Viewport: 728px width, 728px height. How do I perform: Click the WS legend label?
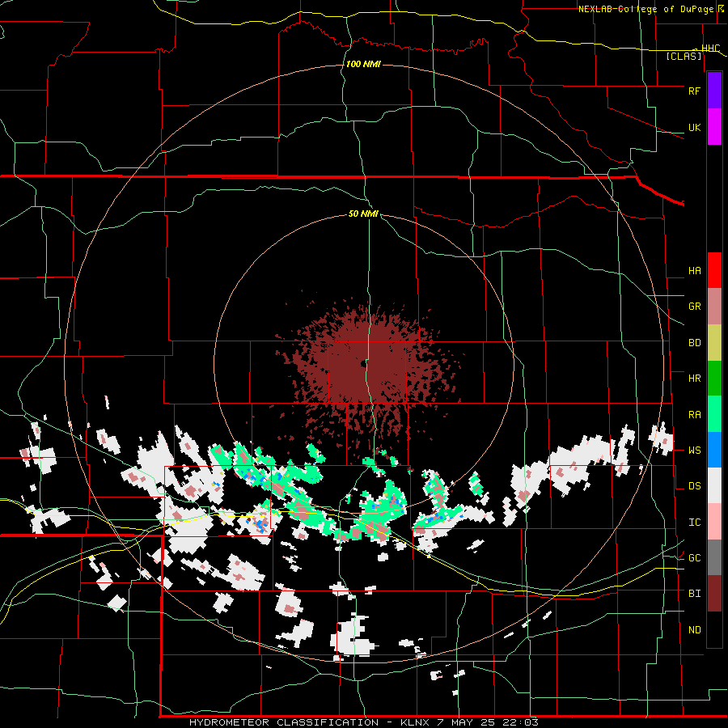(x=694, y=451)
